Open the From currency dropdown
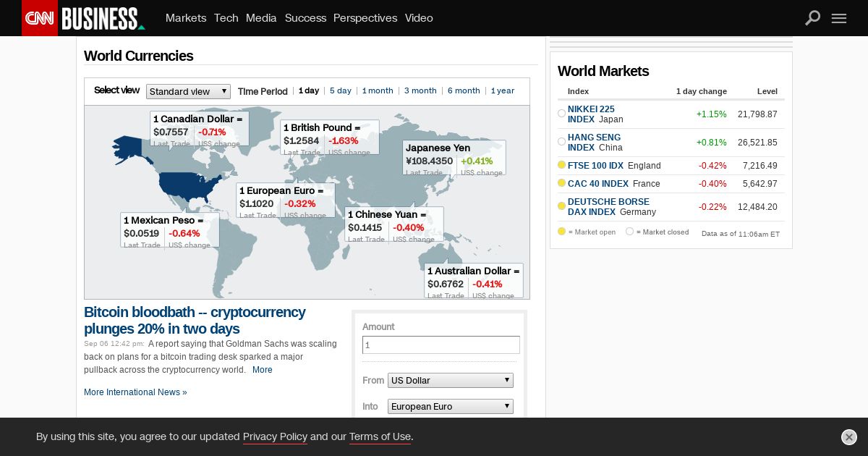This screenshot has height=456, width=868. pos(451,380)
